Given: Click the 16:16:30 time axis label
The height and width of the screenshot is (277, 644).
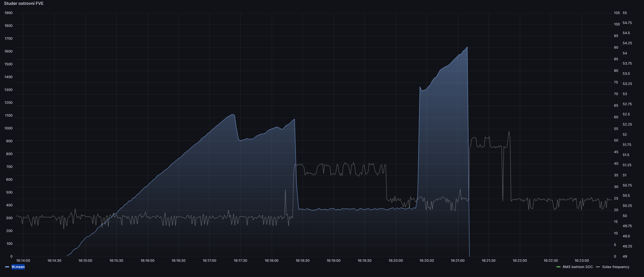Looking at the screenshot, I should (179, 261).
